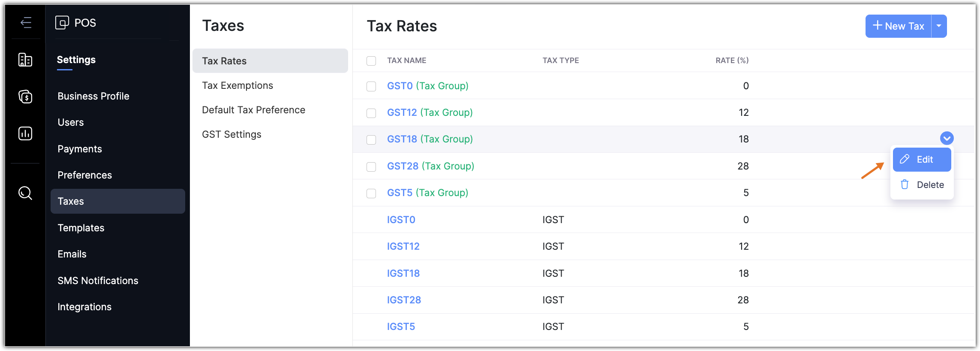Click the magnifier search icon

pos(25,193)
